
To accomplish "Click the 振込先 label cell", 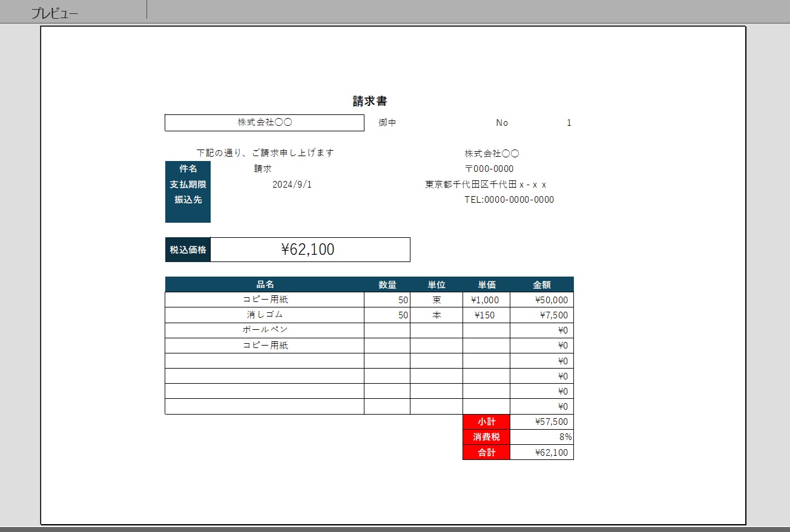I will point(188,200).
